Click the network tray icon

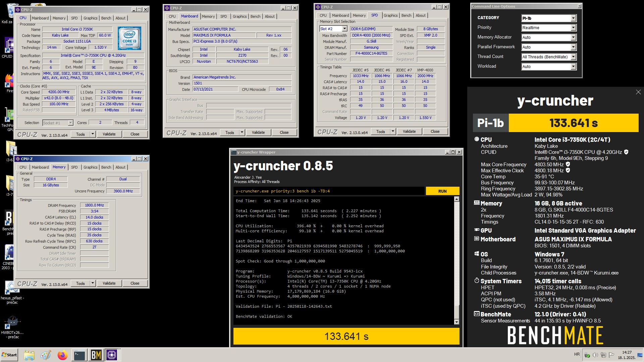(x=603, y=355)
